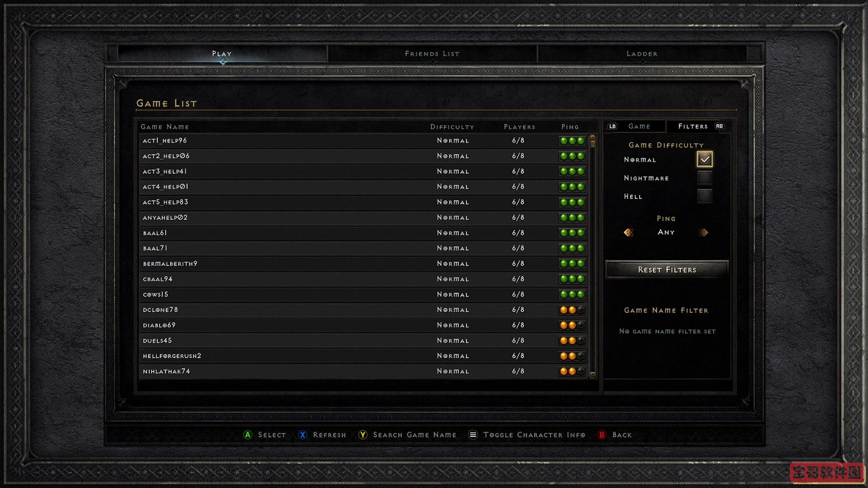Select previous ping filter option arrow
The image size is (868, 488).
tap(628, 233)
